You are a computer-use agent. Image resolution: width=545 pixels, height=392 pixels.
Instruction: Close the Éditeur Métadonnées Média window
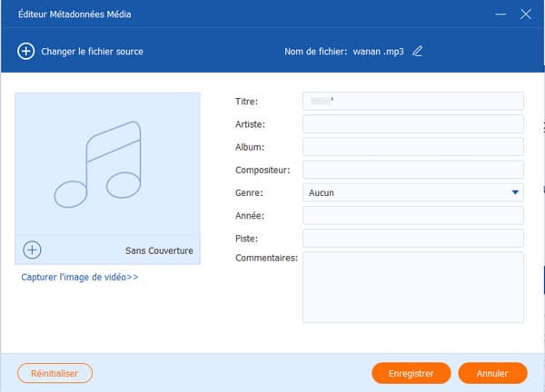tap(526, 15)
